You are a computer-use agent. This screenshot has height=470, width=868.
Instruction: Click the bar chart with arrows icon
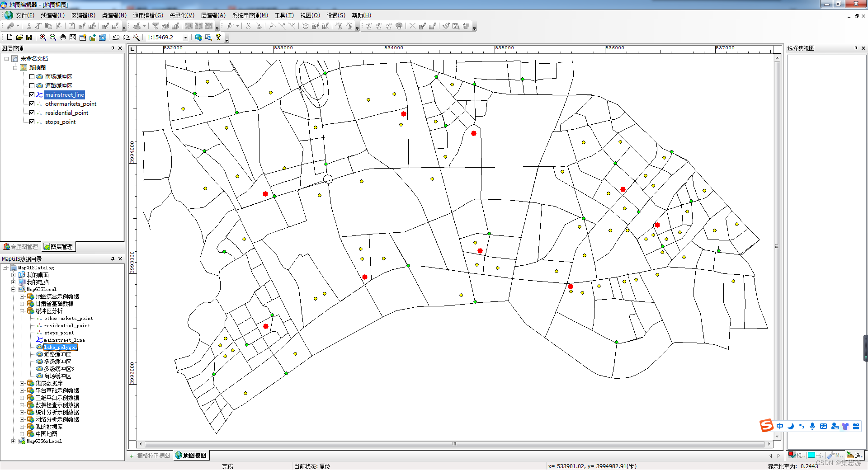pos(93,37)
